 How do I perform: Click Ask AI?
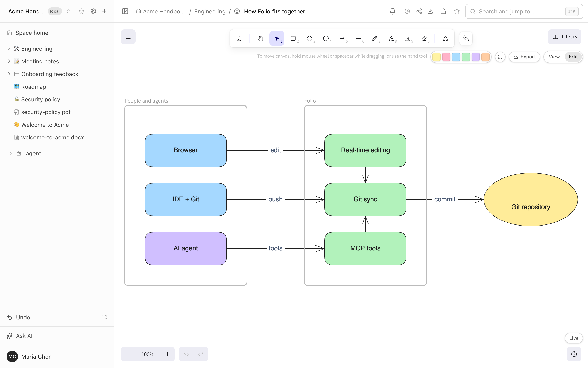[57, 336]
